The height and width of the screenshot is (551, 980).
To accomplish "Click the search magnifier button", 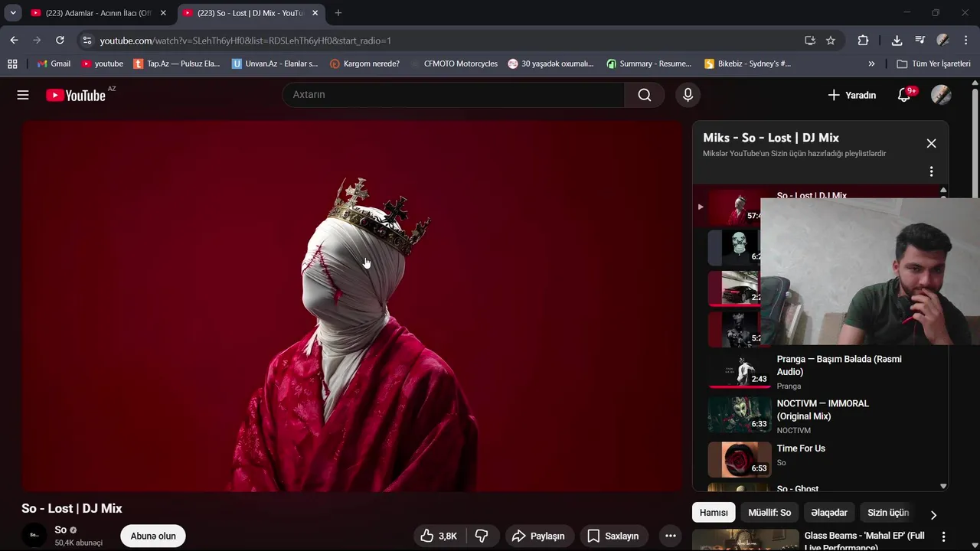I will click(645, 95).
